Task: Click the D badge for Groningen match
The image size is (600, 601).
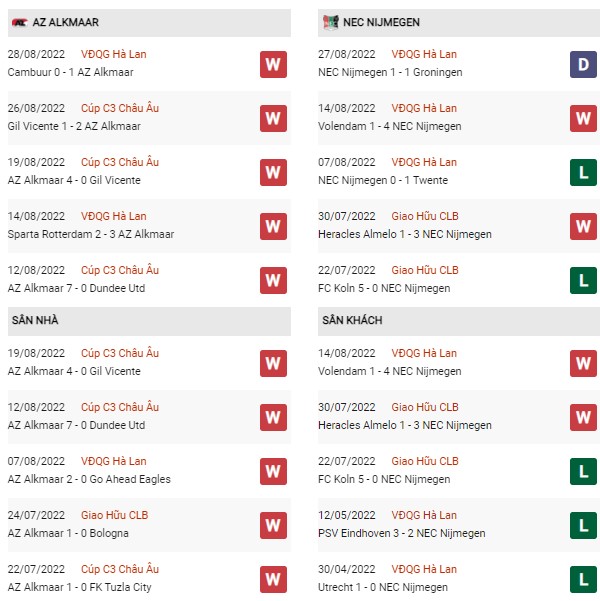Action: [583, 64]
